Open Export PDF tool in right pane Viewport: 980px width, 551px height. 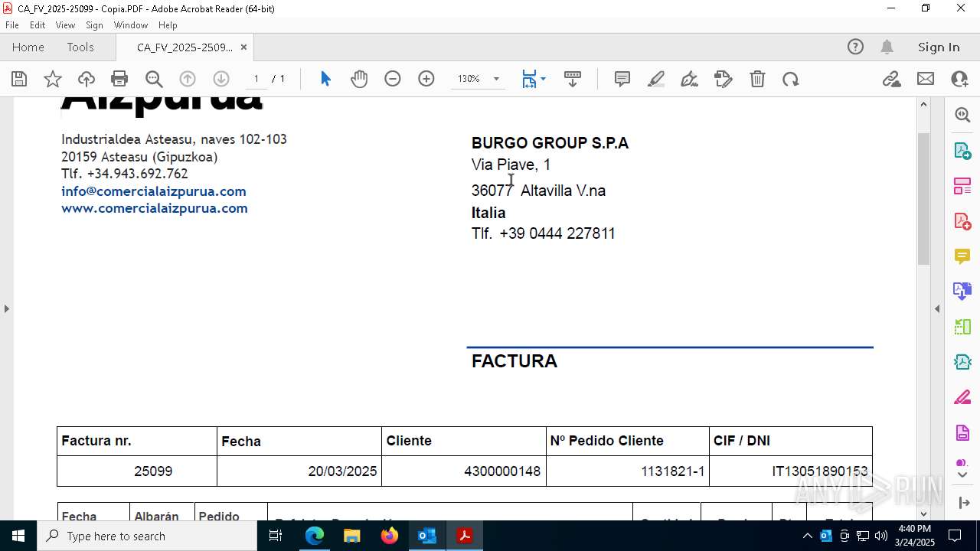[x=962, y=150]
